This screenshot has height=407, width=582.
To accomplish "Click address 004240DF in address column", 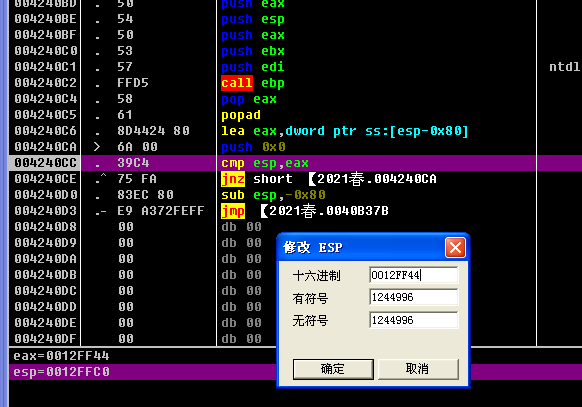I will [x=46, y=339].
